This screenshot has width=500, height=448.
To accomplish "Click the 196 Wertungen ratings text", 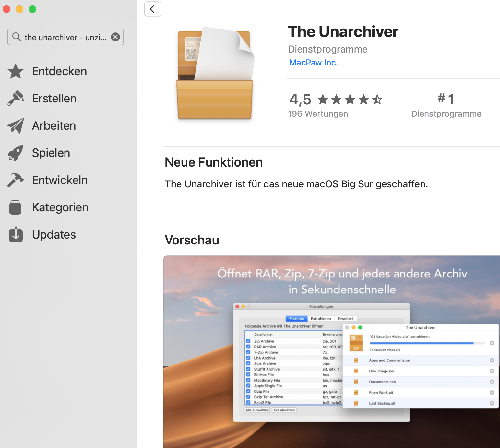I will [318, 114].
